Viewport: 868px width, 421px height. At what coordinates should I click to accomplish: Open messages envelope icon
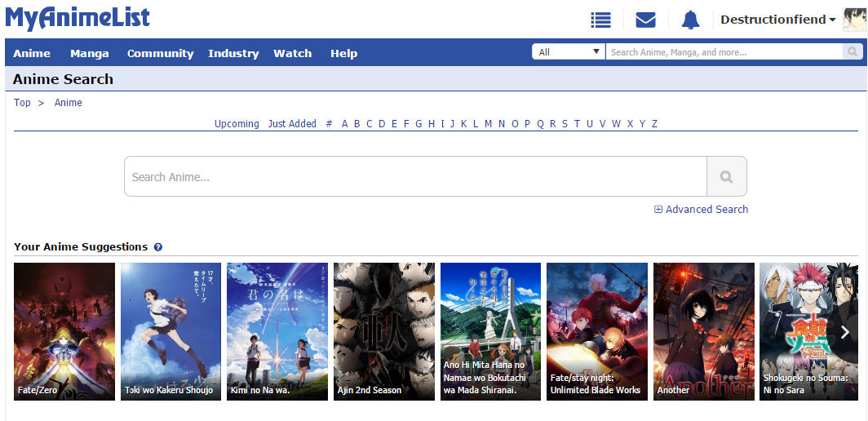coord(645,20)
